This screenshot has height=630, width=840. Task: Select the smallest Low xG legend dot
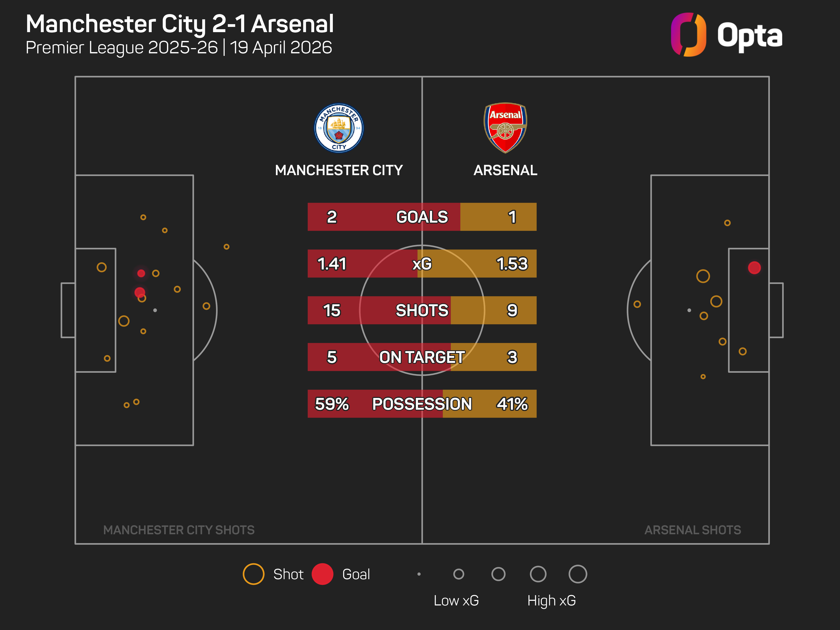[x=419, y=574]
